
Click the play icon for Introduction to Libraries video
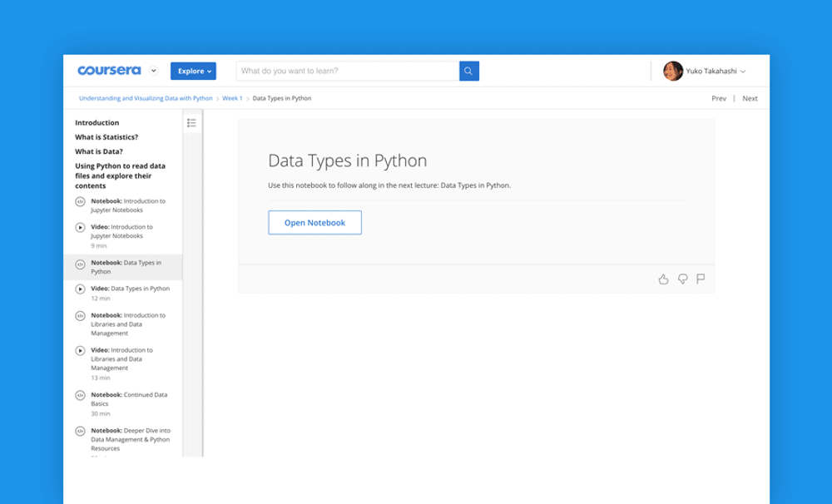click(x=80, y=350)
